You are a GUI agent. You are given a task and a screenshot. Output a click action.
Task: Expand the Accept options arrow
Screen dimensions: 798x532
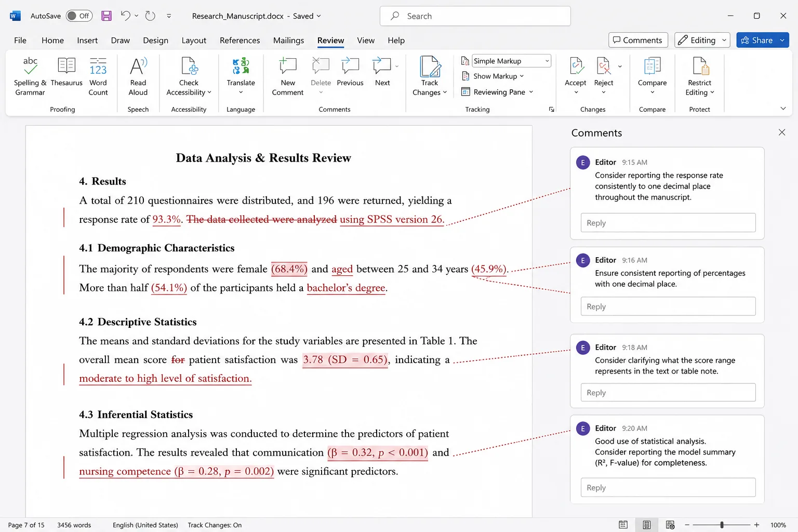click(576, 92)
